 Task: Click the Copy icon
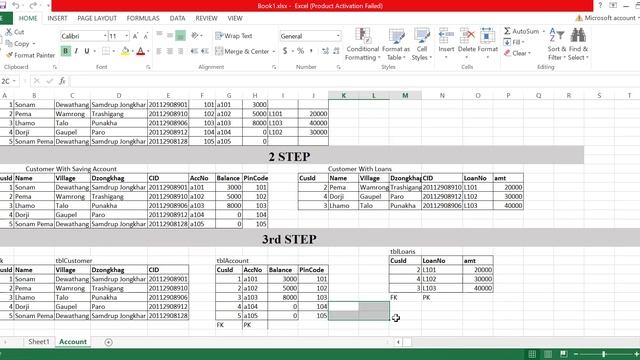9,43
